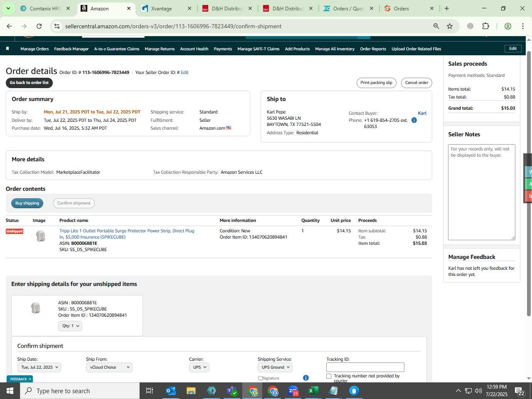Open Excel from the taskbar
This screenshot has height=399, width=532.
tap(313, 391)
